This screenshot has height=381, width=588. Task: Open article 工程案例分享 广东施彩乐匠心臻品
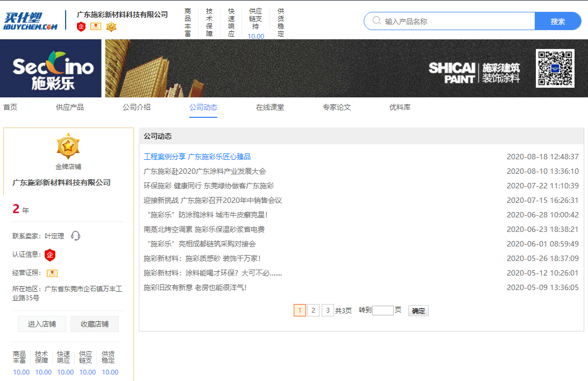tap(197, 157)
